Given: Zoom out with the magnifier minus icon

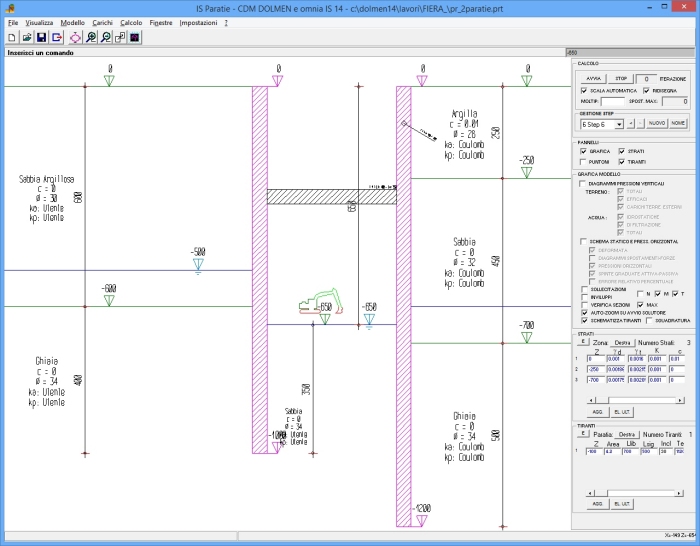Looking at the screenshot, I should tap(105, 38).
